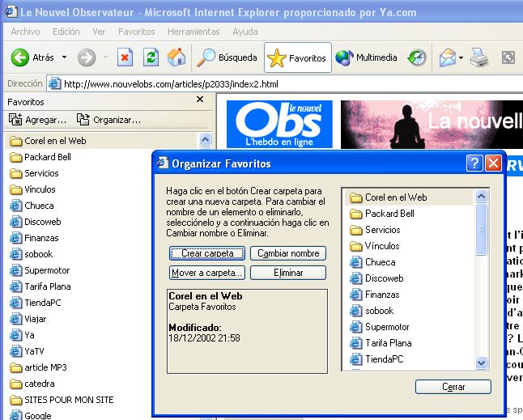Screen dimensions: 523x420
Task: Open the Ayuda menu
Action: [245, 32]
